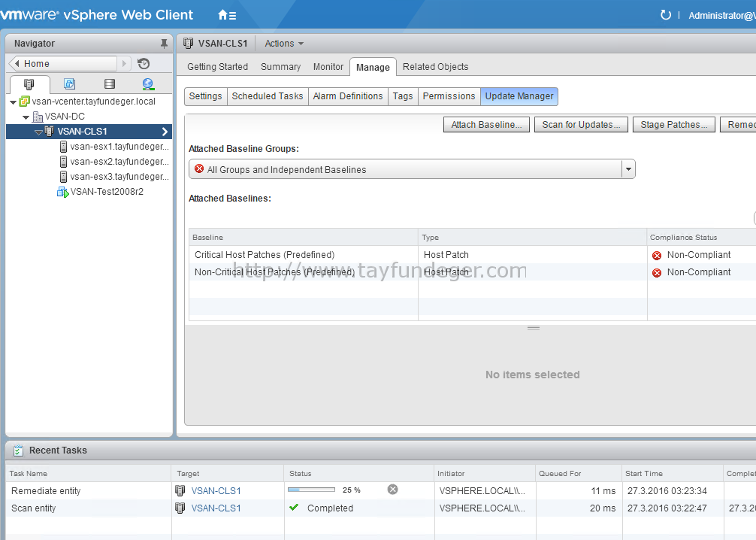Screen dimensions: 756x540
Task: Open the Actions dropdown menu
Action: click(x=284, y=44)
